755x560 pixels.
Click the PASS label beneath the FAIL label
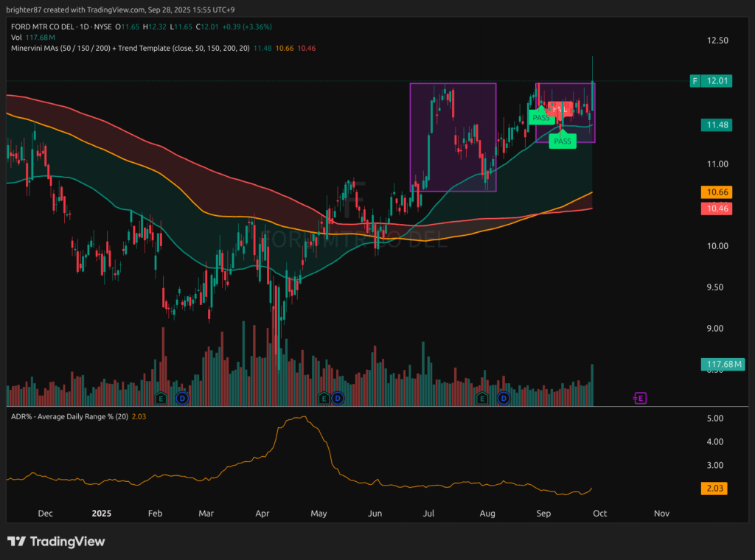563,140
